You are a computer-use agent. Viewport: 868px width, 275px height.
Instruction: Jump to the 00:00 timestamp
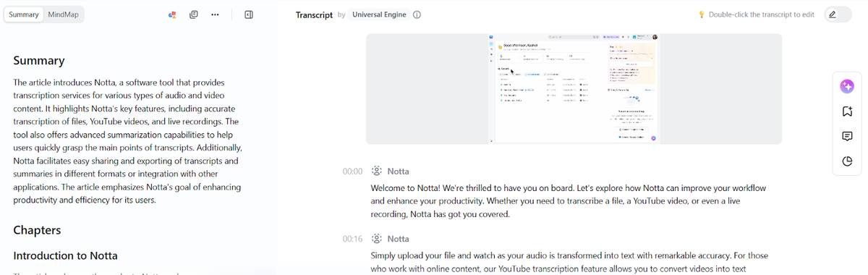pyautogui.click(x=352, y=172)
